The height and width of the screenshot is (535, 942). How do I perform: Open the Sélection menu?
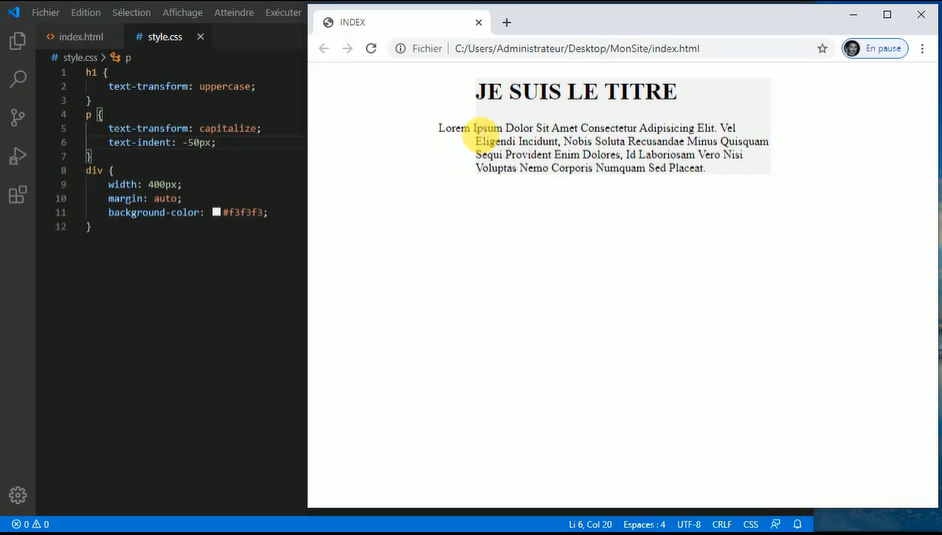[132, 12]
